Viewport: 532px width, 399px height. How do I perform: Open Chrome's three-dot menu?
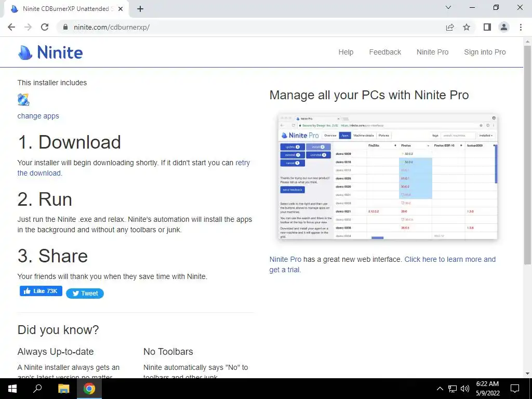coord(521,27)
